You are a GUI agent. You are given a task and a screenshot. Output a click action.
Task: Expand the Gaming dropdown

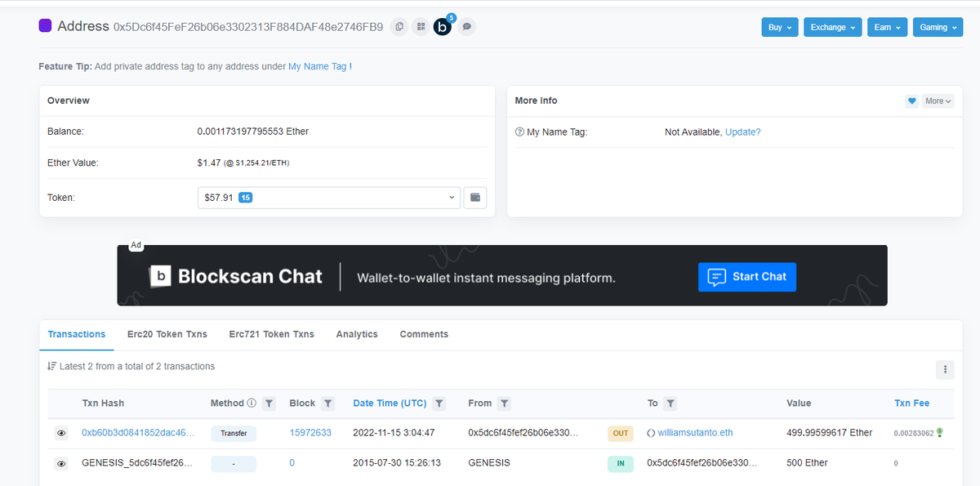point(938,27)
